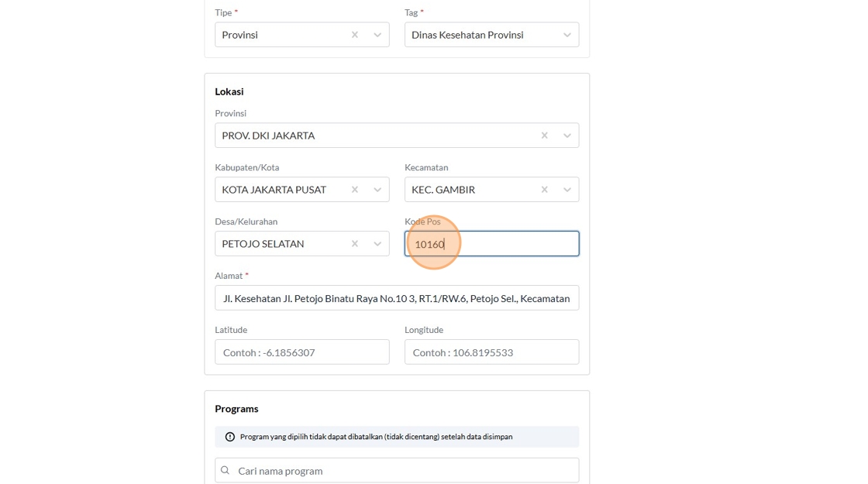Viewport: 868px width, 484px height.
Task: Click the PROV. DKI JAKARTA combo box
Action: click(x=372, y=136)
